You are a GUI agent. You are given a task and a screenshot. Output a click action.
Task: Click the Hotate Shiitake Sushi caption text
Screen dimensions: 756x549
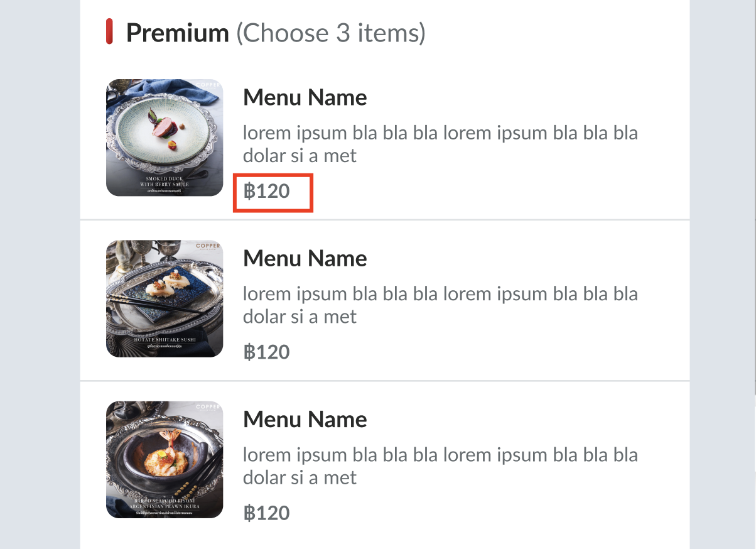(x=165, y=340)
